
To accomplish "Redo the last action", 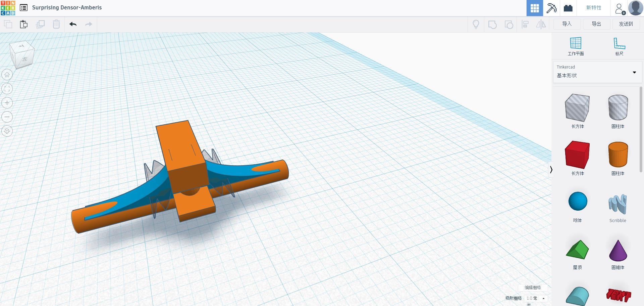I will 89,24.
